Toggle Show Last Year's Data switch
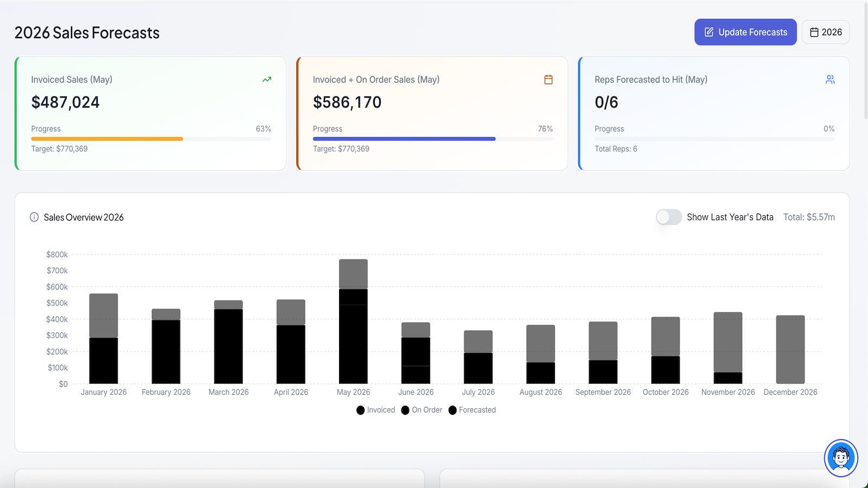868x488 pixels. click(669, 217)
